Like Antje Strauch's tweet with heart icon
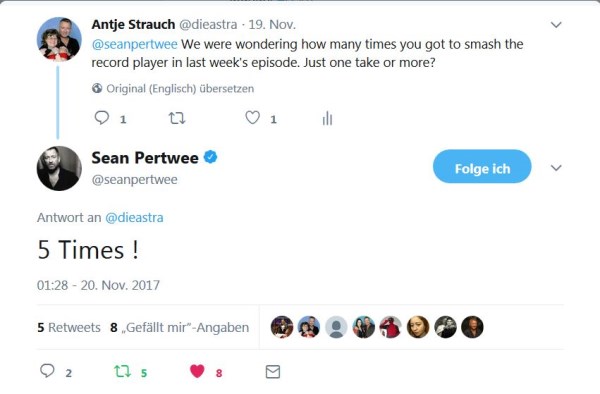 [253, 118]
